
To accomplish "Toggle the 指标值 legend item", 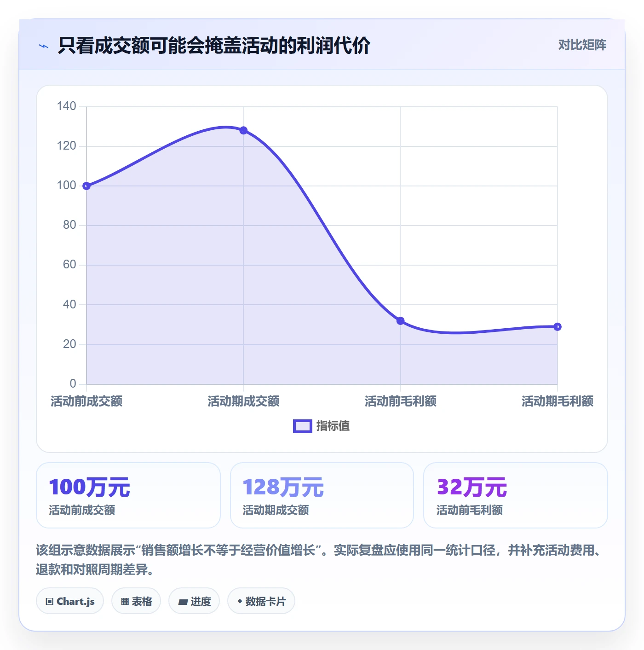I will [321, 426].
